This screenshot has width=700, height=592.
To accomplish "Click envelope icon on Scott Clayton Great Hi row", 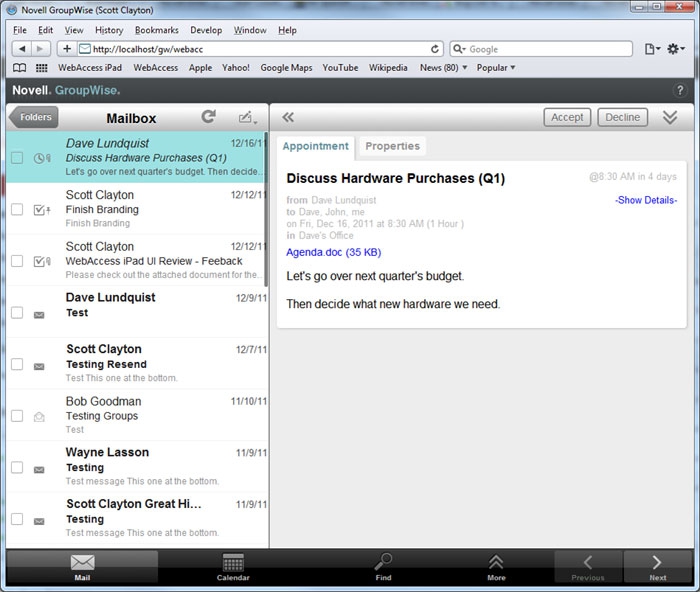I will point(39,521).
